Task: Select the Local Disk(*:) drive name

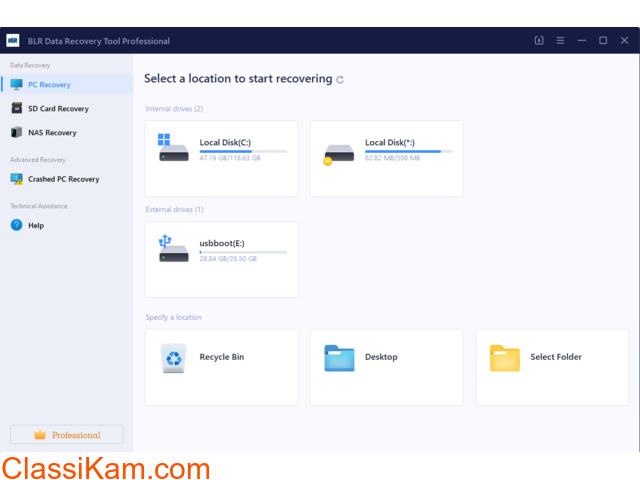Action: (x=390, y=142)
